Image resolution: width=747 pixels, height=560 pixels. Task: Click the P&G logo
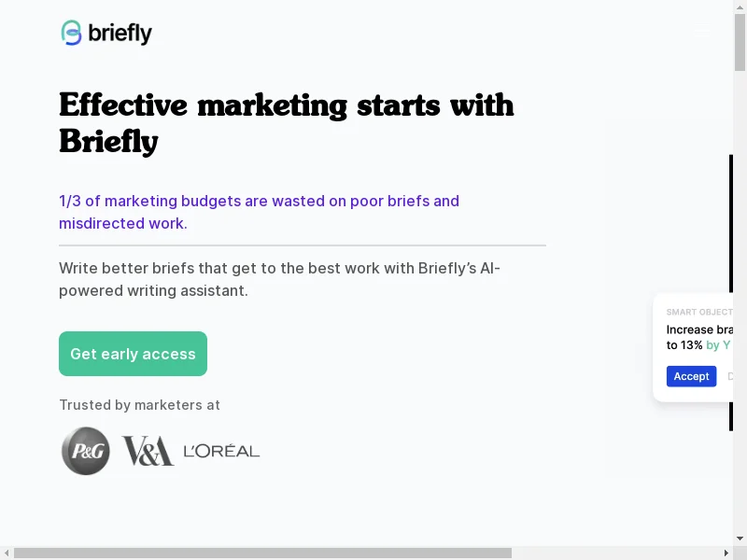click(x=86, y=451)
